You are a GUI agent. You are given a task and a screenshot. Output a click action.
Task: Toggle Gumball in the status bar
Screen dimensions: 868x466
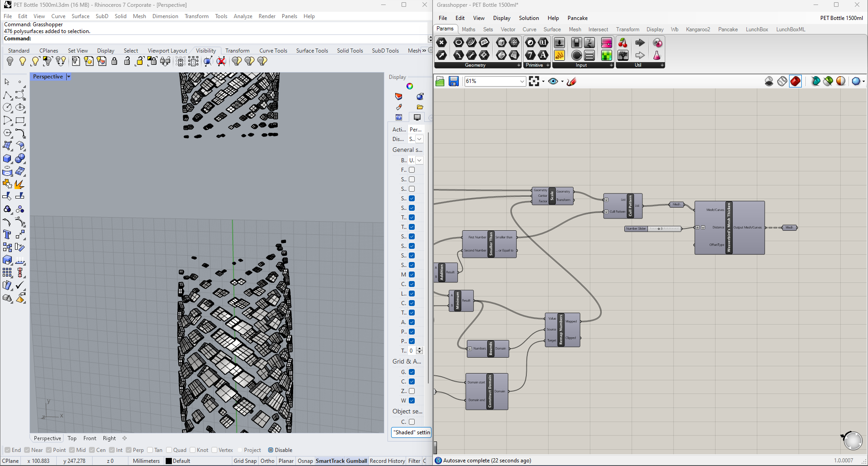357,461
